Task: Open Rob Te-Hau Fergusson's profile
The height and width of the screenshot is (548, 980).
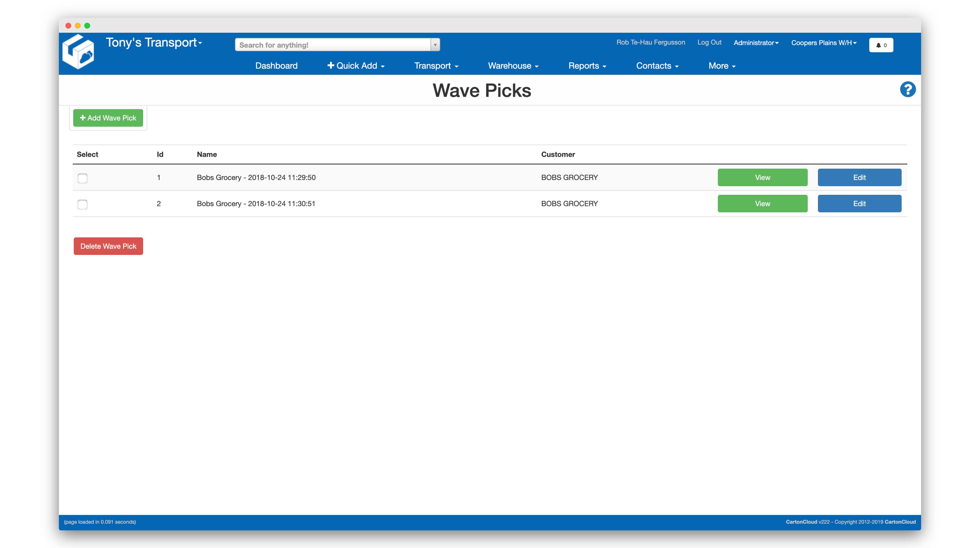Action: (x=650, y=43)
